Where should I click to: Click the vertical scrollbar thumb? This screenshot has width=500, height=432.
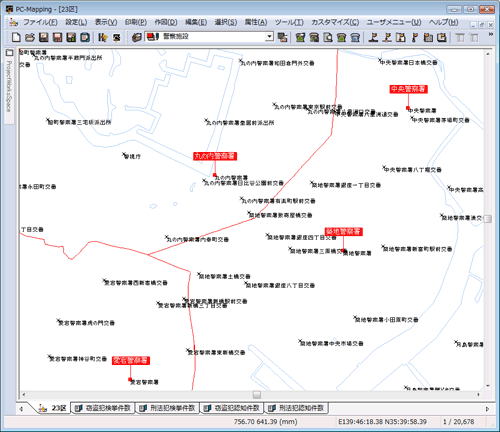pyautogui.click(x=488, y=219)
